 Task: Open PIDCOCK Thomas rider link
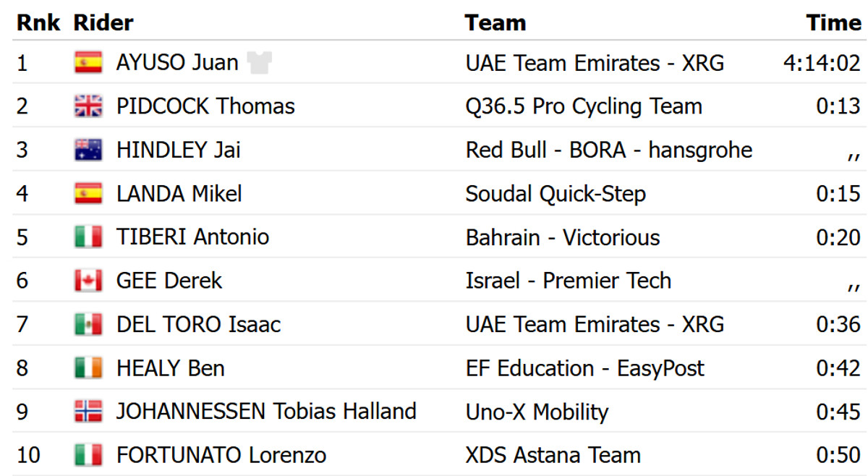click(205, 107)
